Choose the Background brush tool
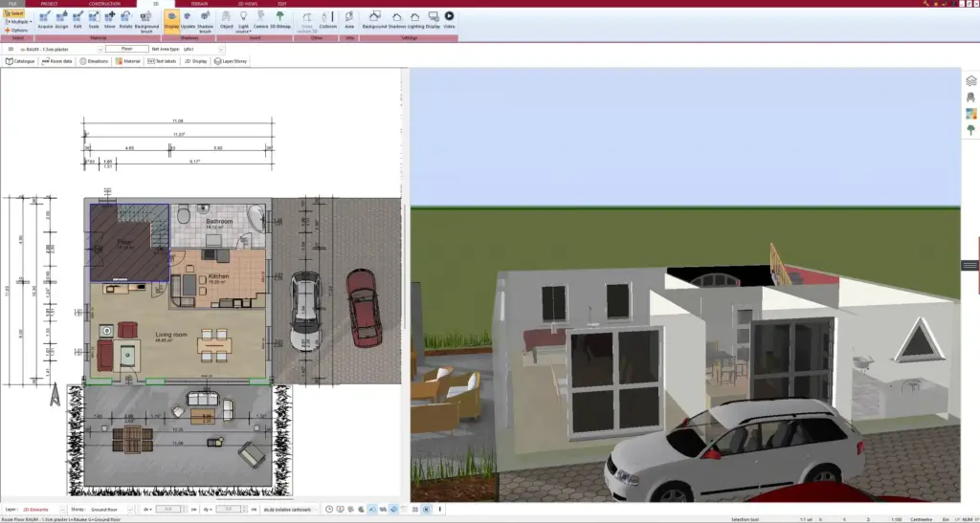The image size is (980, 523). [146, 21]
